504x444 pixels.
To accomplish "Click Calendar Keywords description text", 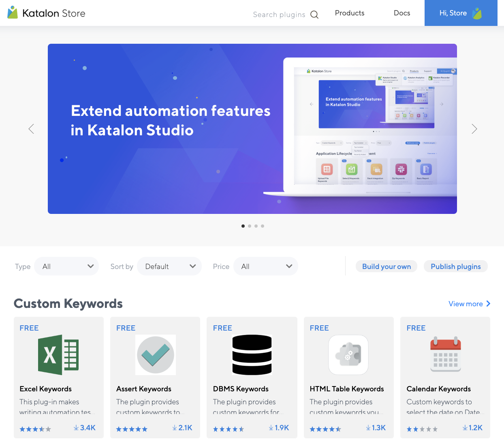I will click(445, 407).
